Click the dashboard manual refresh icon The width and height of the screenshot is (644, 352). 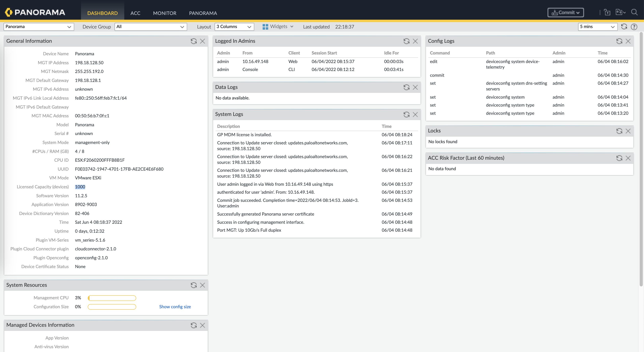[x=624, y=27]
